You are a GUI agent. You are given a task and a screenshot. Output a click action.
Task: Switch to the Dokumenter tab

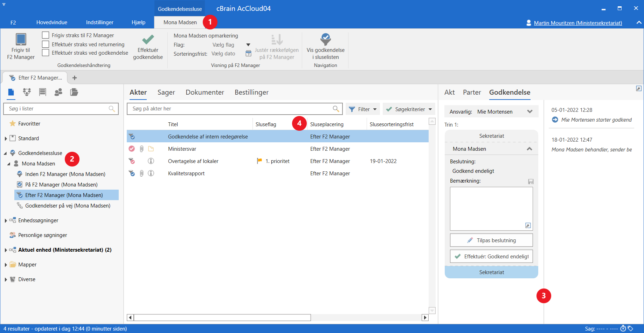(205, 92)
